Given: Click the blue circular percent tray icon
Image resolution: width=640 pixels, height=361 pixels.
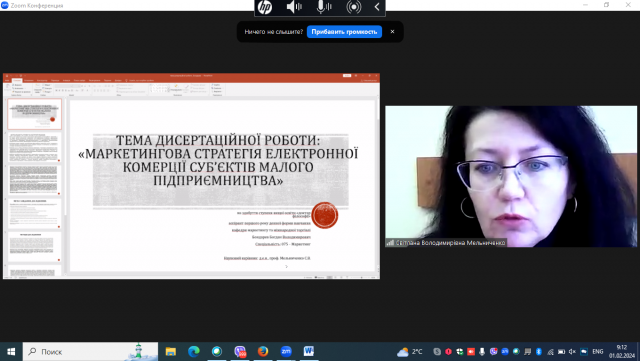Looking at the screenshot, I should click(x=505, y=352).
